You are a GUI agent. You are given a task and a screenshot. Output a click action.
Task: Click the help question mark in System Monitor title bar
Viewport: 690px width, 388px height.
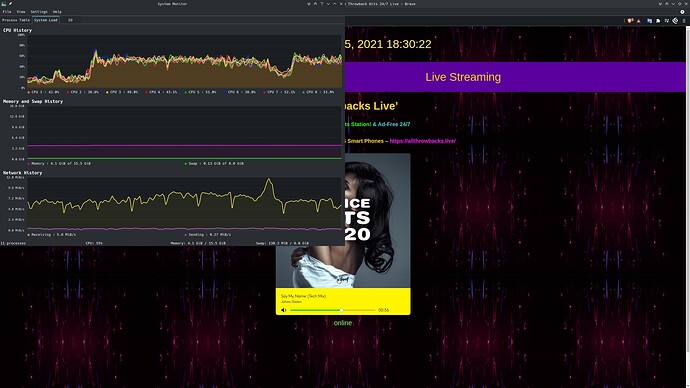(x=322, y=4)
